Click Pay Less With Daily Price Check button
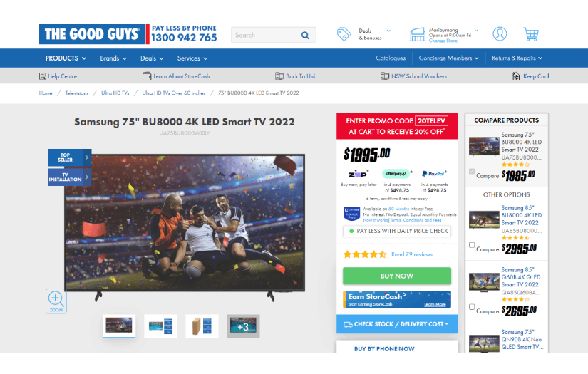The width and height of the screenshot is (588, 374). (x=397, y=231)
